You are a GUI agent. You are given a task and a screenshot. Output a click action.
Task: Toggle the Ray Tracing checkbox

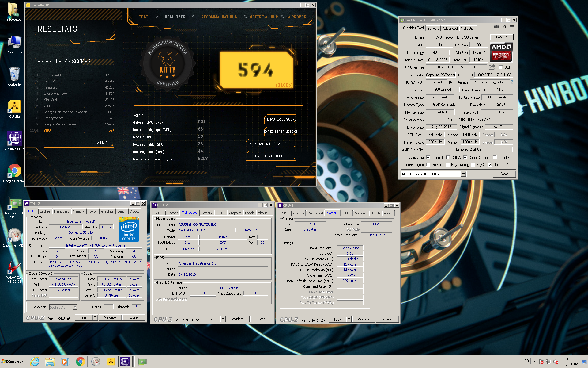[447, 165]
